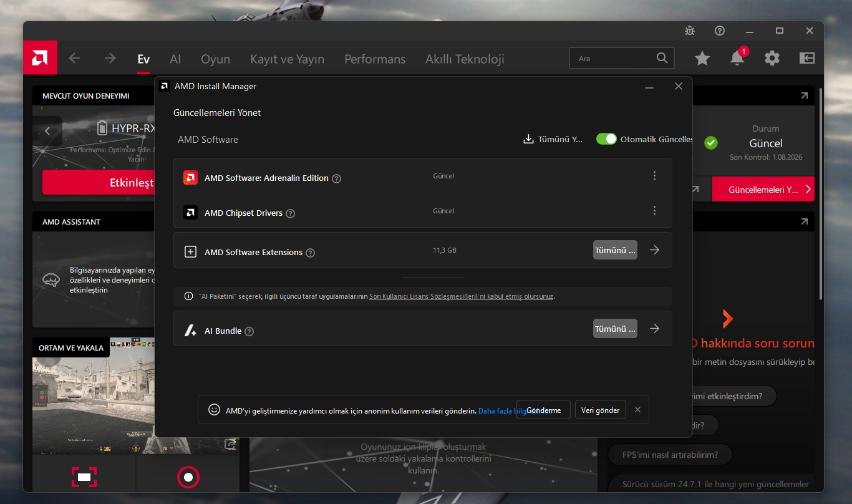The image size is (852, 504).
Task: Close the AMD Install Manager dialog
Action: (679, 86)
